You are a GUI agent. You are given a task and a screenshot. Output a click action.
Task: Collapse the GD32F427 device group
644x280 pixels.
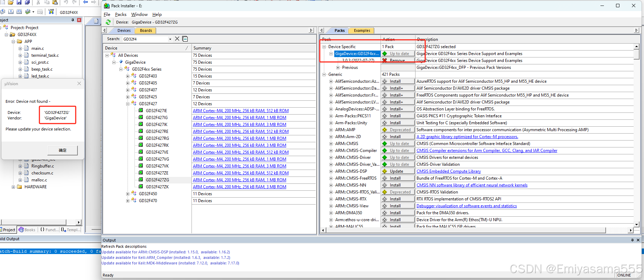pos(128,103)
